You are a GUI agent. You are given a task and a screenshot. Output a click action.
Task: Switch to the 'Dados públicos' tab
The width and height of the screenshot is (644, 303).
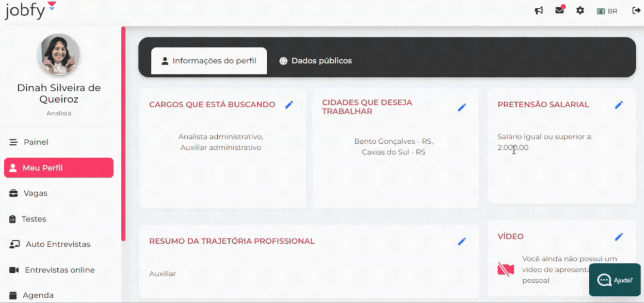(315, 60)
